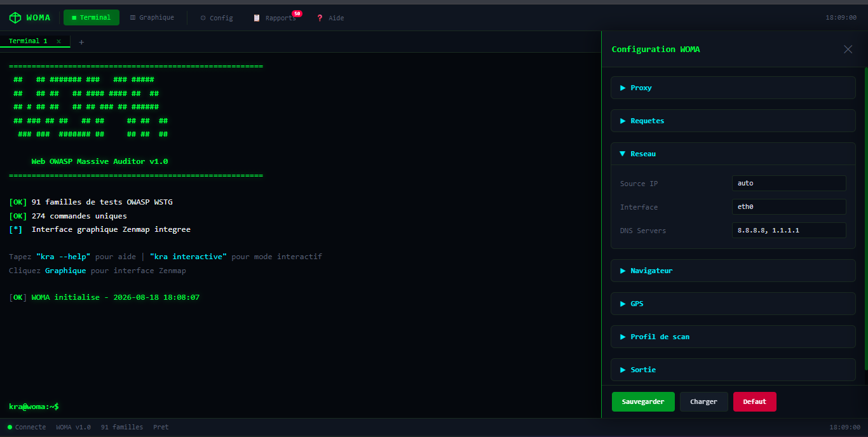The image size is (868, 437).
Task: Focus the Source IP field
Action: (x=789, y=183)
